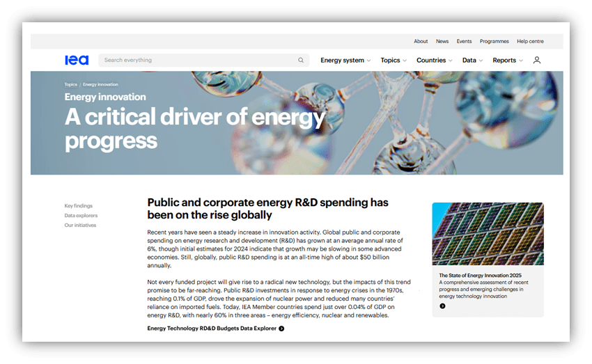Open the Events page
Image resolution: width=592 pixels, height=364 pixels.
click(464, 41)
